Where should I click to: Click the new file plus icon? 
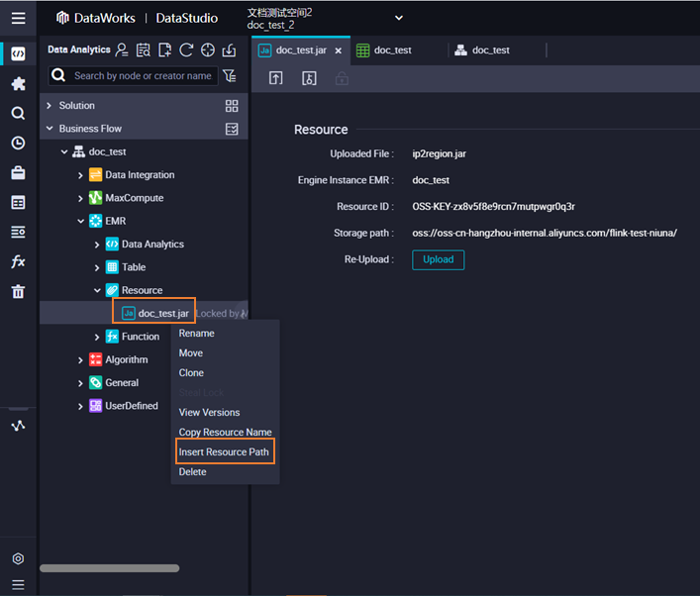coord(164,50)
